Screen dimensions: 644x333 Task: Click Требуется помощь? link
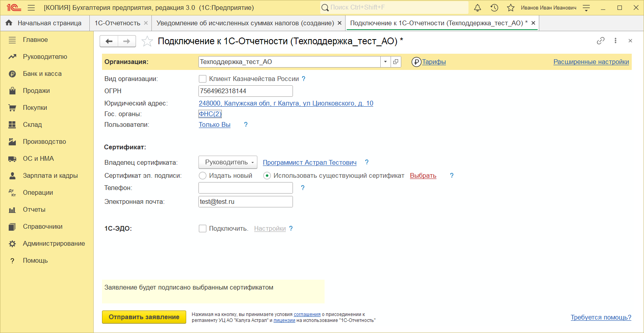tap(601, 317)
